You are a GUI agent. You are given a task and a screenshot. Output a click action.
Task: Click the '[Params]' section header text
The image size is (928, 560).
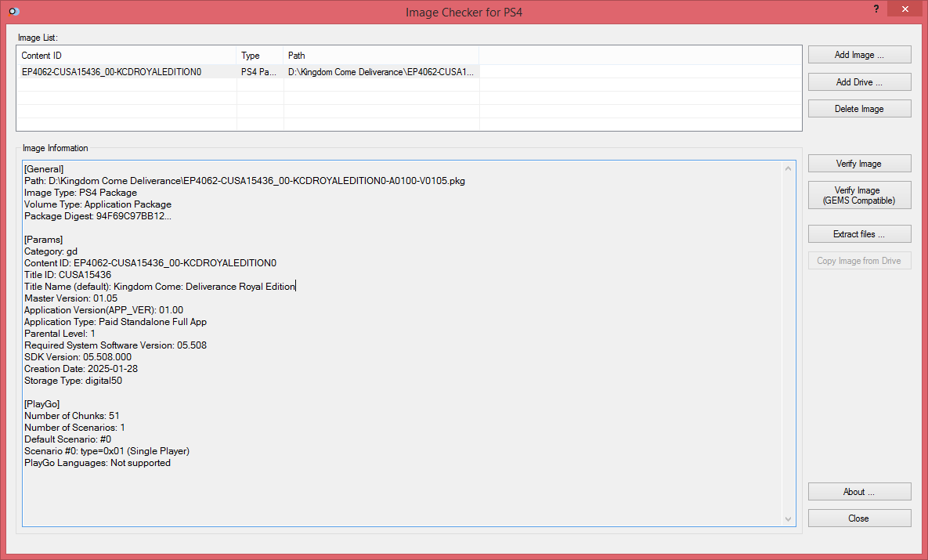(43, 240)
